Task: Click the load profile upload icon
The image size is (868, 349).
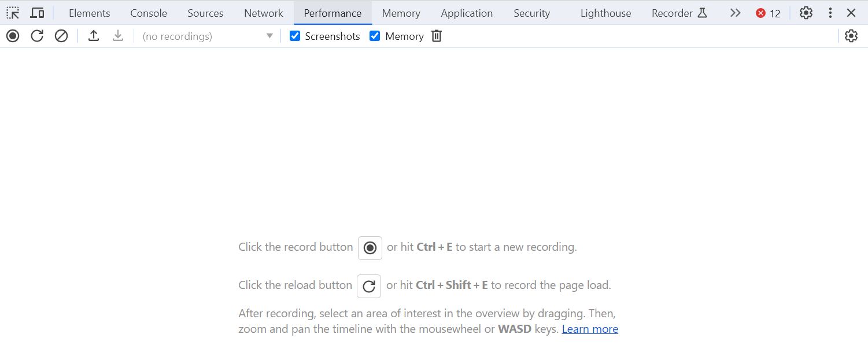Action: pyautogui.click(x=94, y=36)
